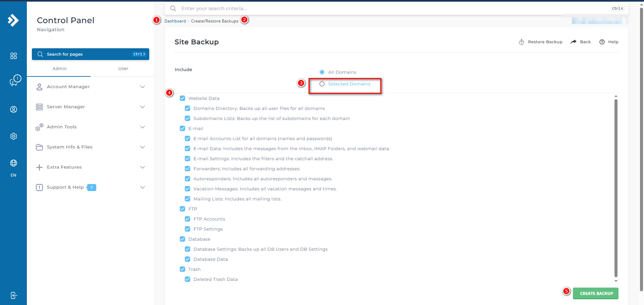Open the user account icon in sidebar
Viewport: 644px width, 305px height.
pos(13,109)
